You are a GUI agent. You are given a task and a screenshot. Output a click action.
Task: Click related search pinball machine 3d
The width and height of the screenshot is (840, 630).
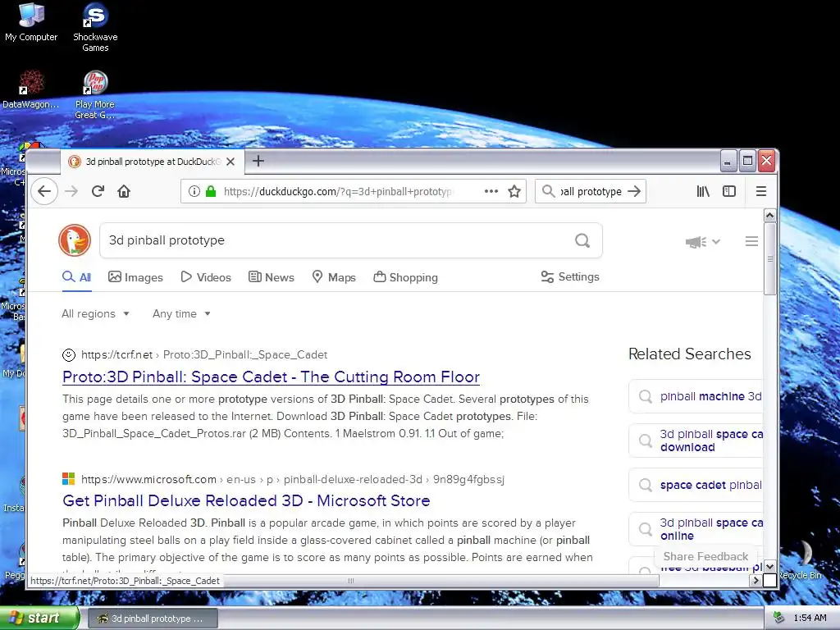click(696, 396)
